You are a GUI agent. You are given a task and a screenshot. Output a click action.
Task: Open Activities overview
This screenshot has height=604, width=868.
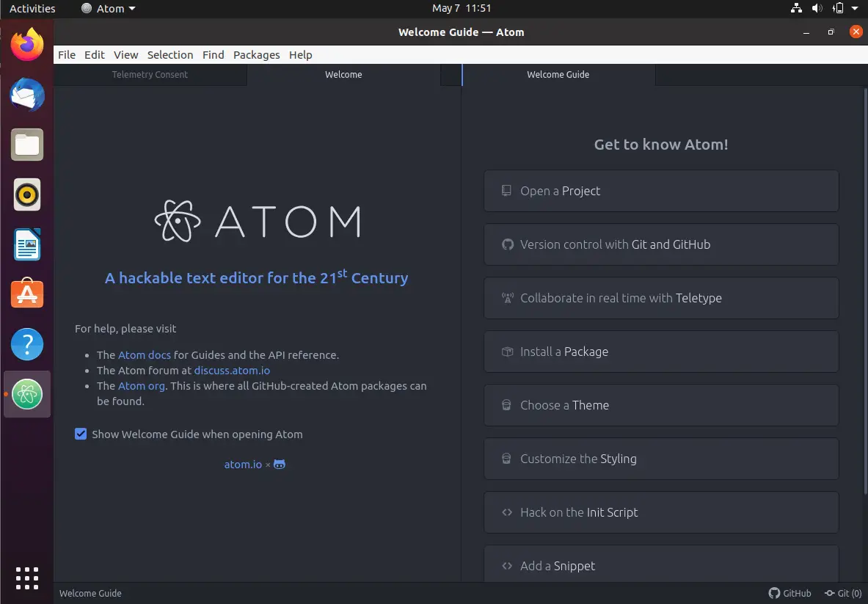32,8
